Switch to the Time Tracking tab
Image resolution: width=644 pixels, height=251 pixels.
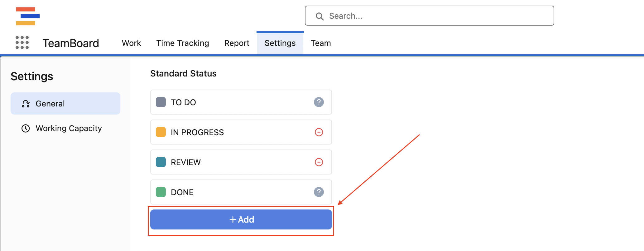click(183, 43)
